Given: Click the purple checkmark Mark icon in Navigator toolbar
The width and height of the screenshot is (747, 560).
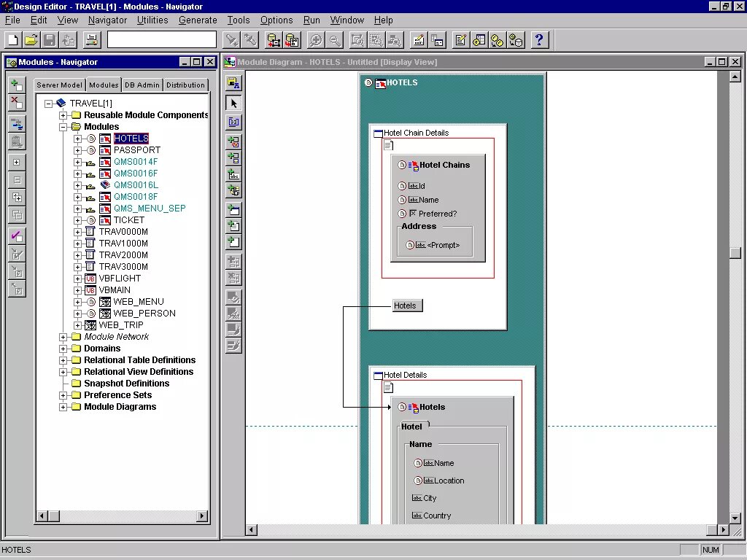Looking at the screenshot, I should click(x=17, y=236).
